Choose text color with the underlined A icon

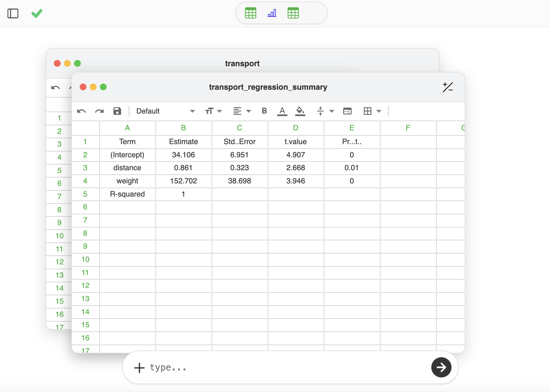tap(282, 111)
